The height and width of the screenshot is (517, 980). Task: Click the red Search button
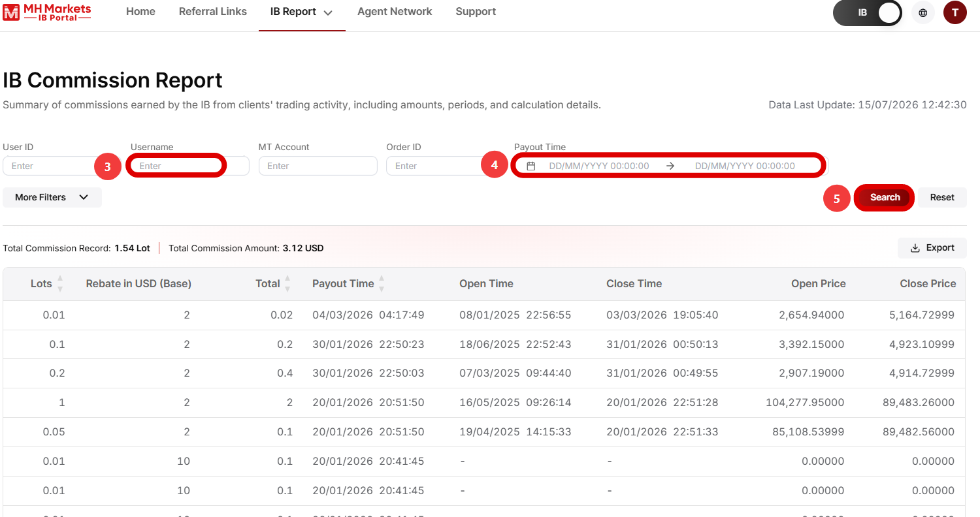885,197
